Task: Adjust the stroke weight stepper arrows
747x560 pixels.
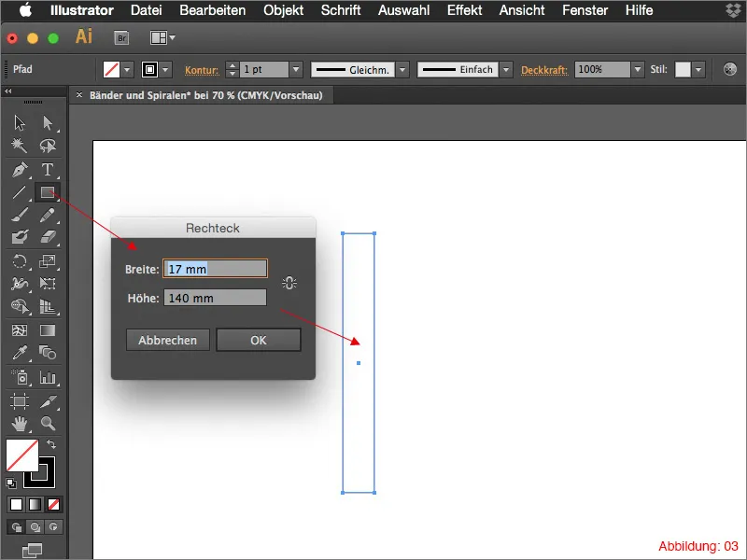Action: pos(232,69)
